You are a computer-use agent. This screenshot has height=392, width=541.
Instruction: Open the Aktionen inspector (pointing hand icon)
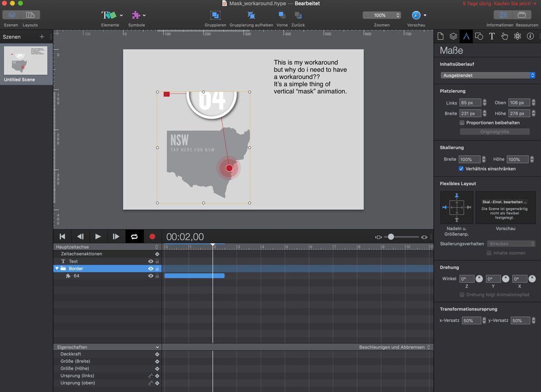[x=504, y=36]
